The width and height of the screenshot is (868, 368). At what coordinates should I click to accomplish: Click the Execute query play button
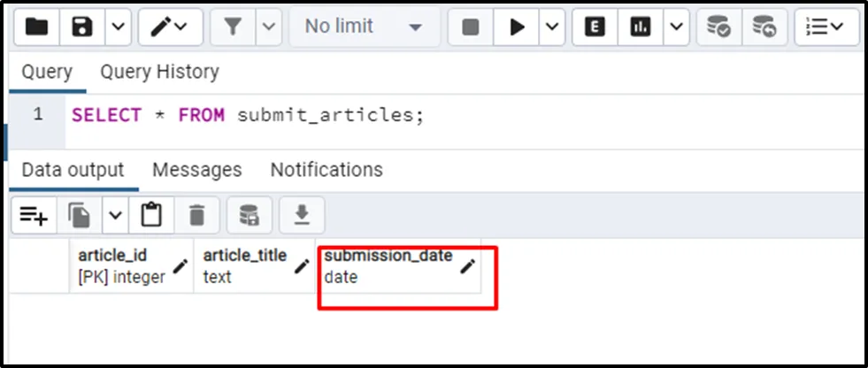517,27
